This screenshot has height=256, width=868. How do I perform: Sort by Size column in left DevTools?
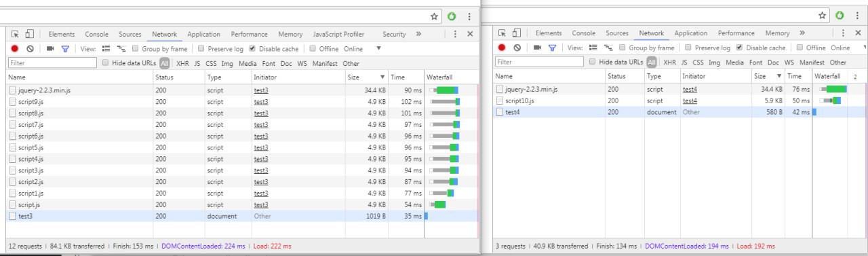pyautogui.click(x=367, y=77)
